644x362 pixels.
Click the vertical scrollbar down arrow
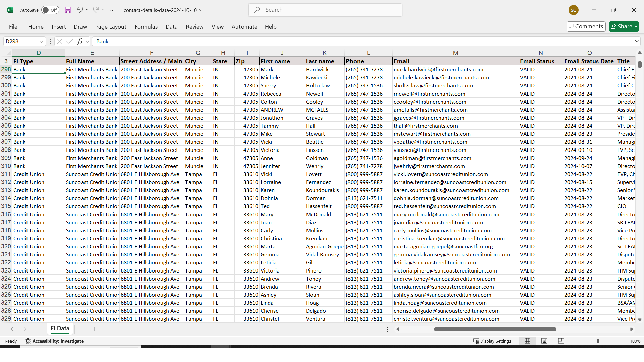pos(639,320)
